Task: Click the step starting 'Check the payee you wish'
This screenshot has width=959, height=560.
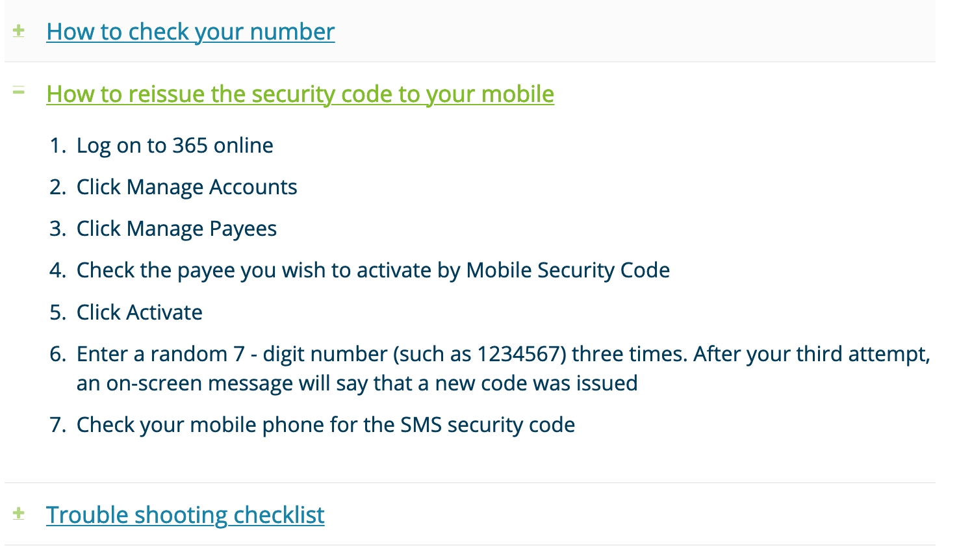Action: click(x=373, y=270)
